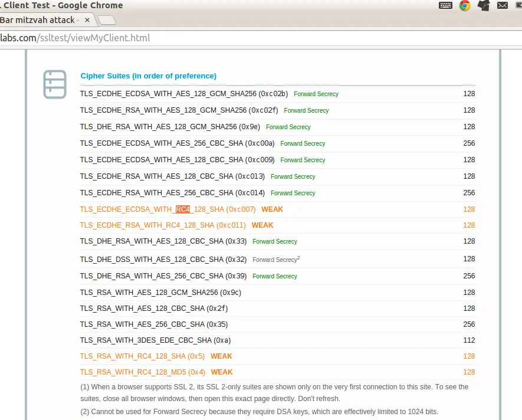The height and width of the screenshot is (420, 522).
Task: Select TLS_RSA_WITH_AES_128_GCM_SHA256 (0x9c) text
Action: click(x=160, y=293)
